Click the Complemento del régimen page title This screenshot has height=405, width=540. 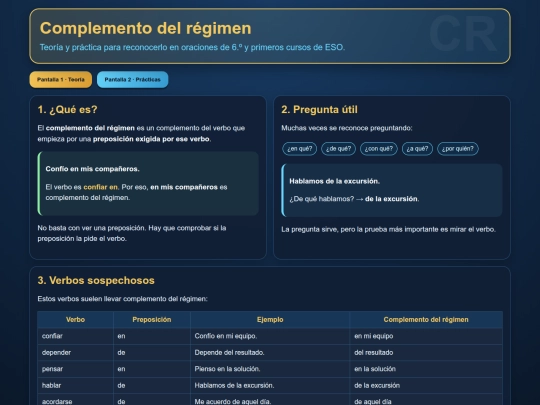point(146,28)
